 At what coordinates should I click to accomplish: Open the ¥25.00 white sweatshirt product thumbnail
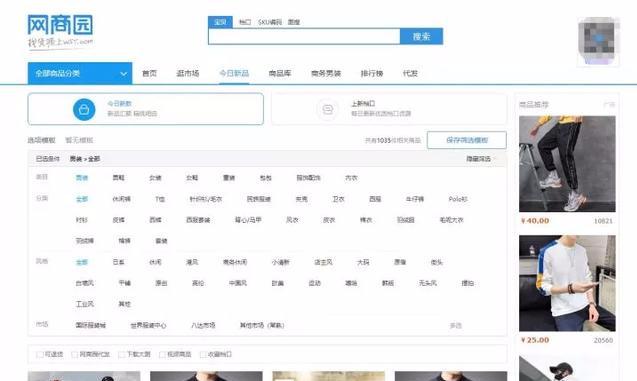[x=567, y=283]
